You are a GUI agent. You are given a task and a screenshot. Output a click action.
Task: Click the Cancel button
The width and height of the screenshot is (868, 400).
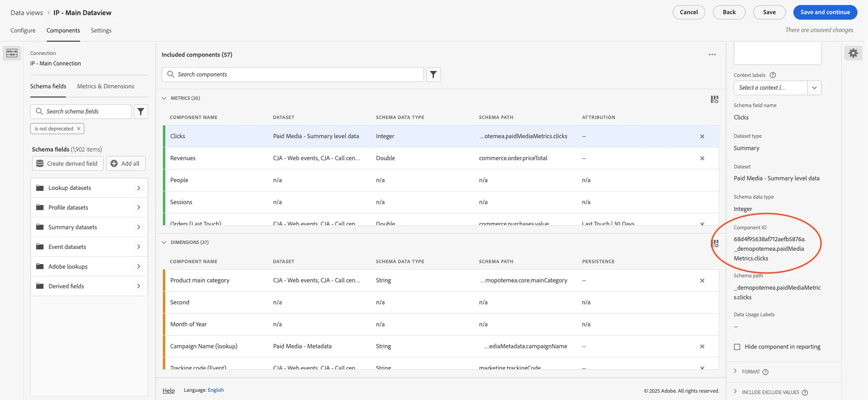point(689,12)
